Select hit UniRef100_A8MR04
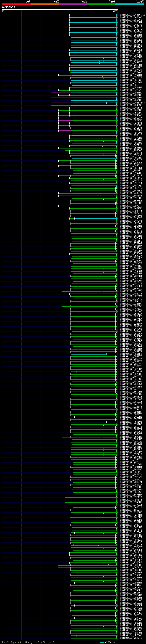The image size is (146, 644). 131,633
